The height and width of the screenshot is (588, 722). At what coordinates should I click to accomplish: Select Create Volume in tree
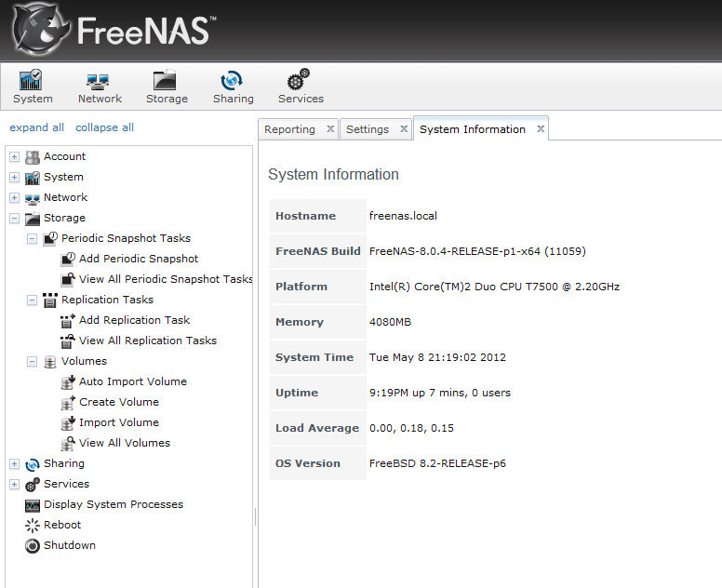point(118,402)
